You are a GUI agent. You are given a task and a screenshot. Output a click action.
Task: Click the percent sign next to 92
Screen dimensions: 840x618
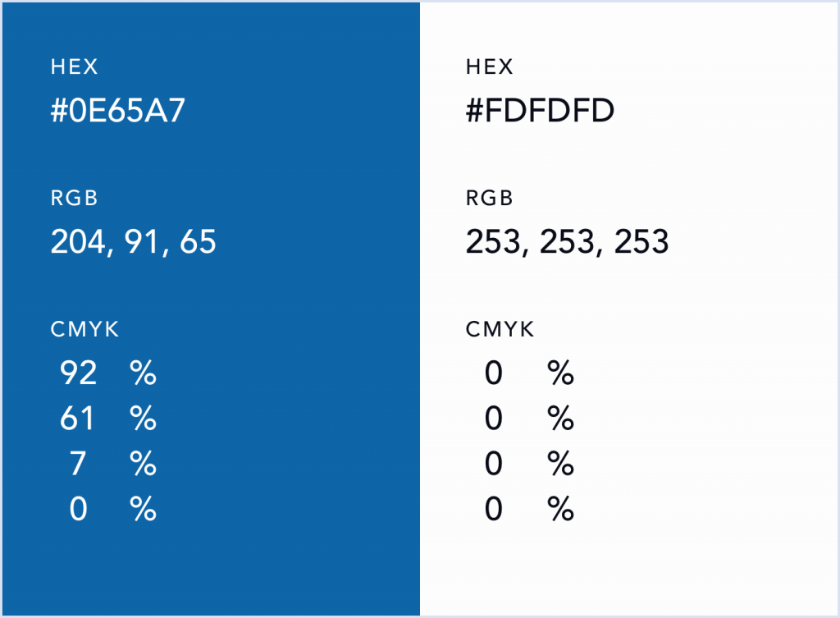point(143,374)
